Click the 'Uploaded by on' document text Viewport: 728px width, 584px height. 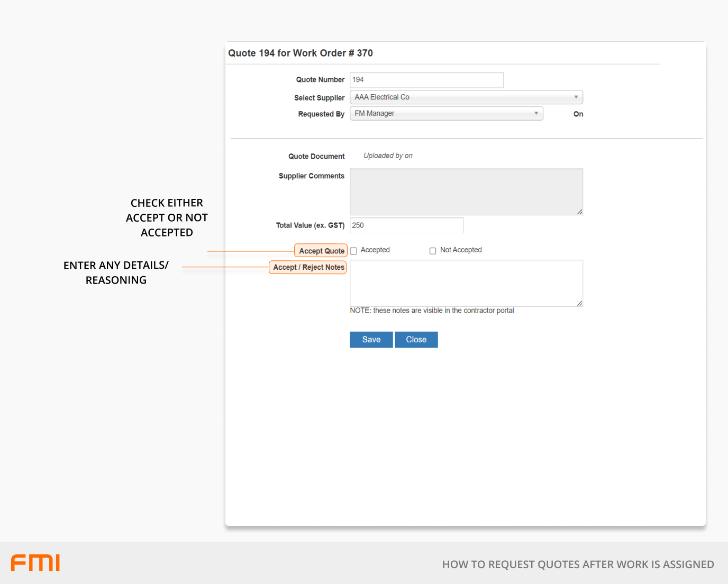388,156
